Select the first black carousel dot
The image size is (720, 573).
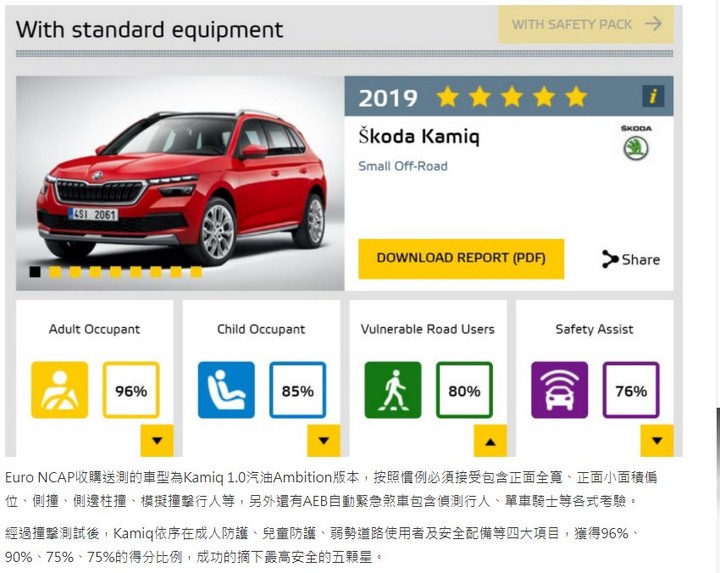click(35, 272)
